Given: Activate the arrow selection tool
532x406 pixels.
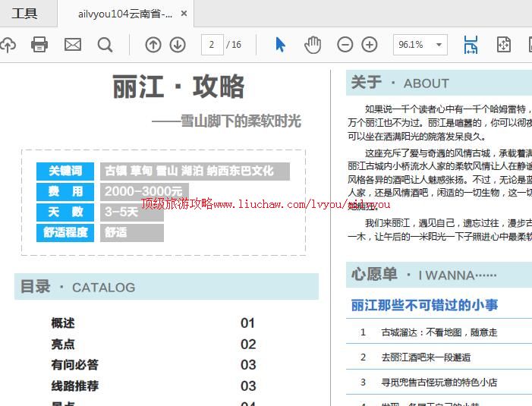Looking at the screenshot, I should coord(280,45).
